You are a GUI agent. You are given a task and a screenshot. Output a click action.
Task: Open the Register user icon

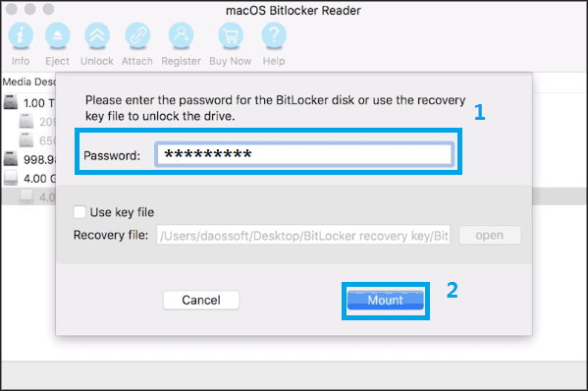(x=182, y=35)
